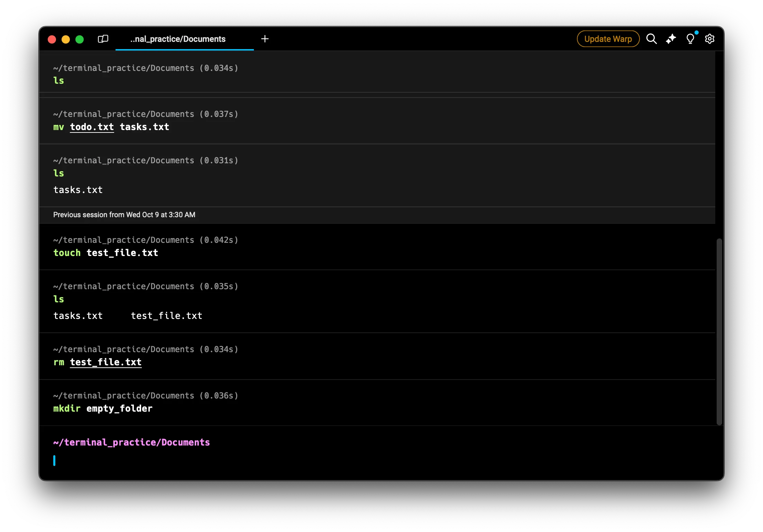The width and height of the screenshot is (763, 532).
Task: Open the settings gear icon
Action: tap(709, 39)
